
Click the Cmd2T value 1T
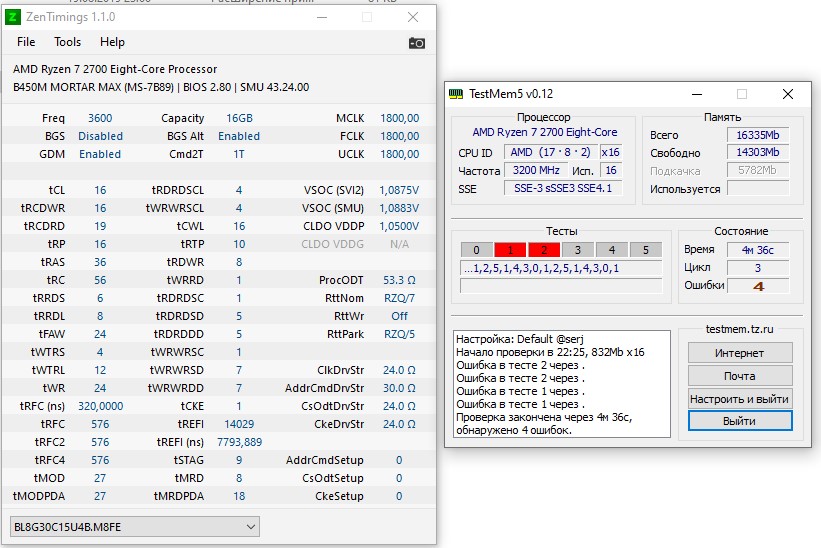pos(239,154)
